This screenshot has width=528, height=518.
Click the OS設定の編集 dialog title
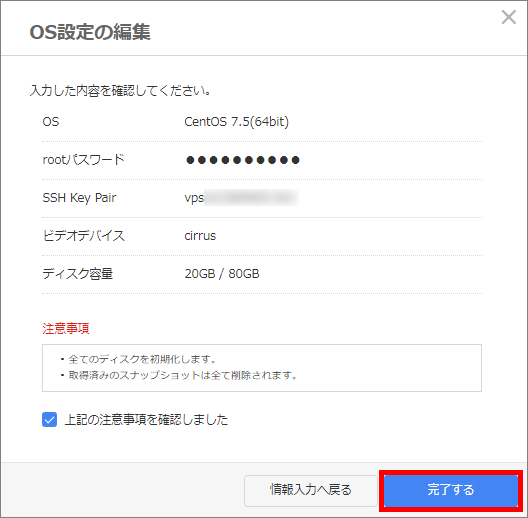point(90,33)
